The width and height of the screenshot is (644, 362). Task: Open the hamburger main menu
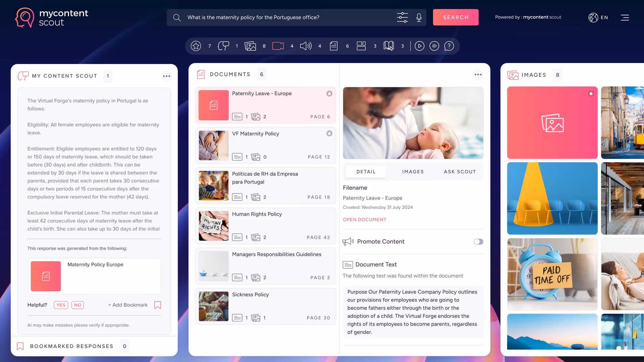coord(625,17)
